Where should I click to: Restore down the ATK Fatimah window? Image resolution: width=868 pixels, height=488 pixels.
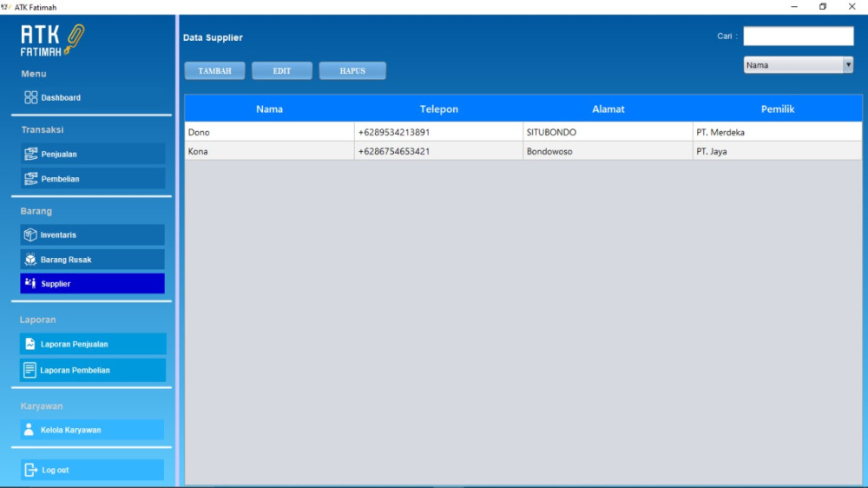(823, 7)
